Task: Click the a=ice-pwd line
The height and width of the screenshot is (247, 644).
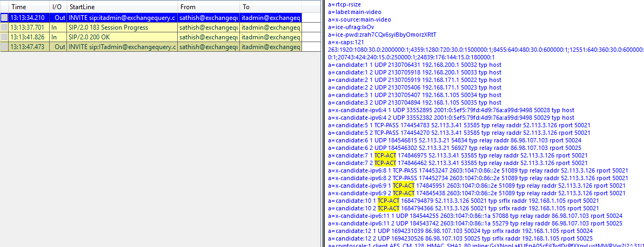Action: 382,35
